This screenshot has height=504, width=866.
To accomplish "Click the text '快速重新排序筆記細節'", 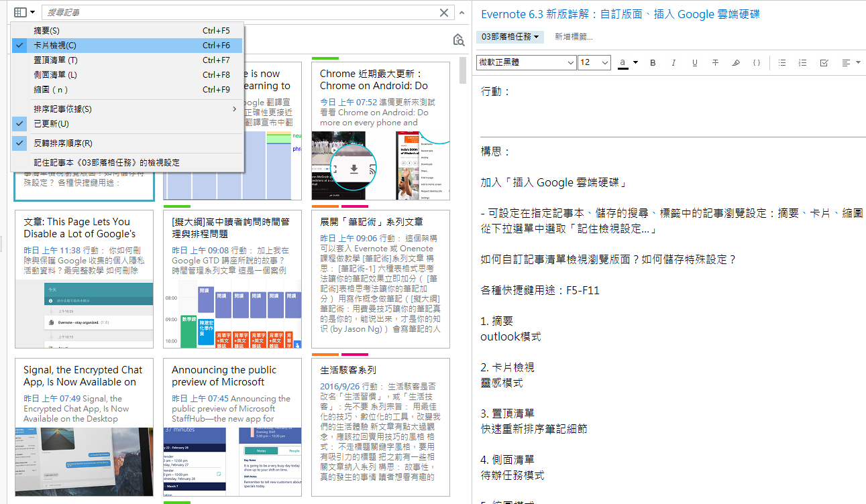I will pyautogui.click(x=534, y=429).
